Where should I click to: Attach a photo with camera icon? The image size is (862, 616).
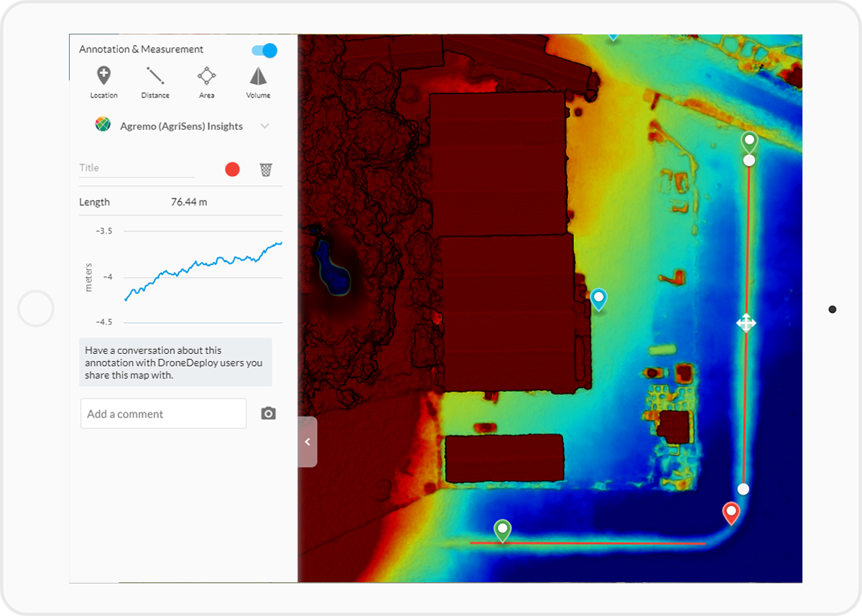[x=268, y=414]
